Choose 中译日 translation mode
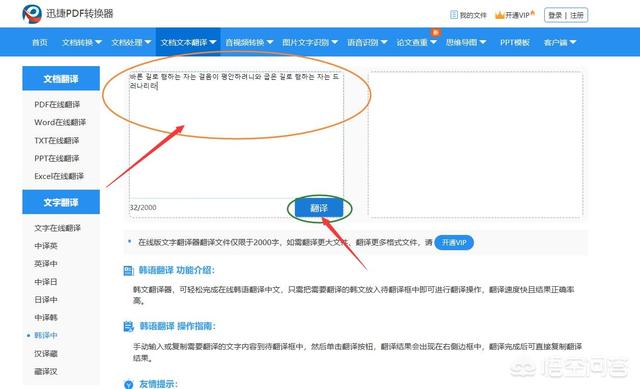Image resolution: width=640 pixels, height=389 pixels. click(x=46, y=282)
